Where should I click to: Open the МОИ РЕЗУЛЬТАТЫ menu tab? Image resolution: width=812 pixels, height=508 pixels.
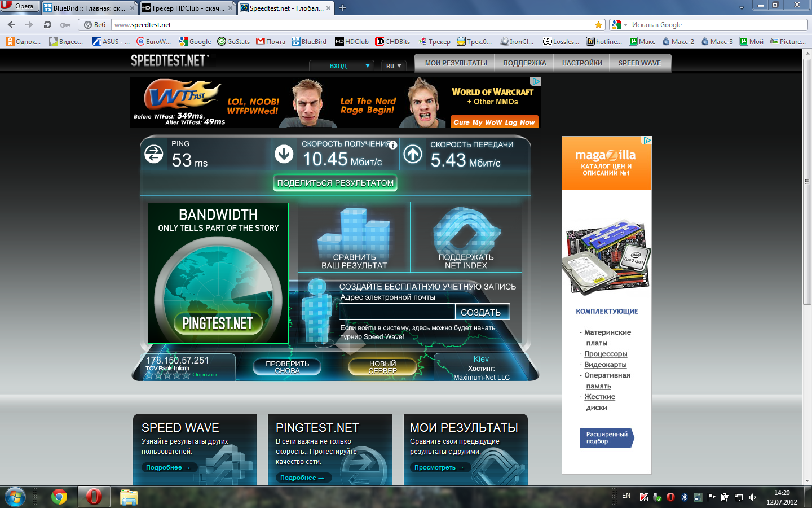[456, 63]
